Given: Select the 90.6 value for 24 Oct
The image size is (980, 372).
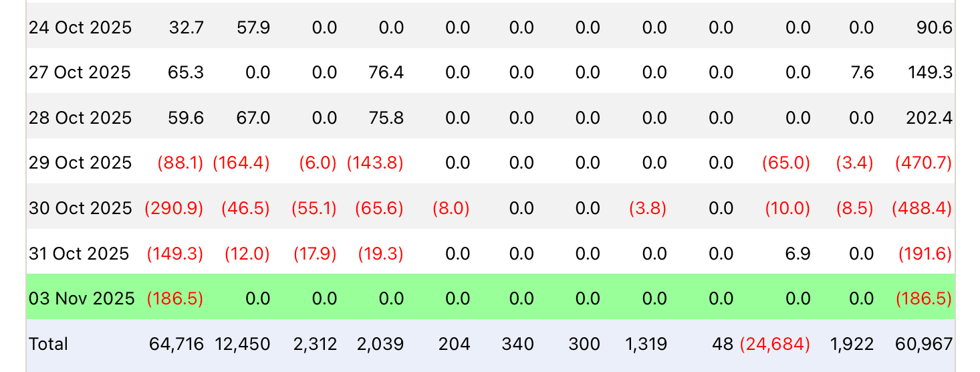Looking at the screenshot, I should point(935,27).
